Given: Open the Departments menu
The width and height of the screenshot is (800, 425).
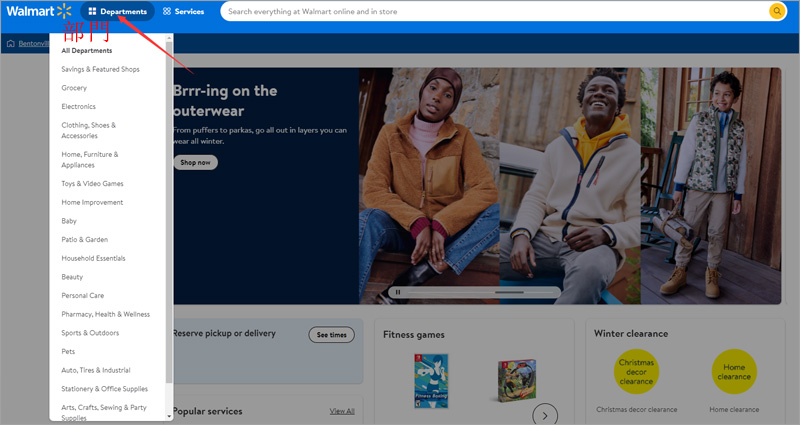Looking at the screenshot, I should [x=118, y=11].
